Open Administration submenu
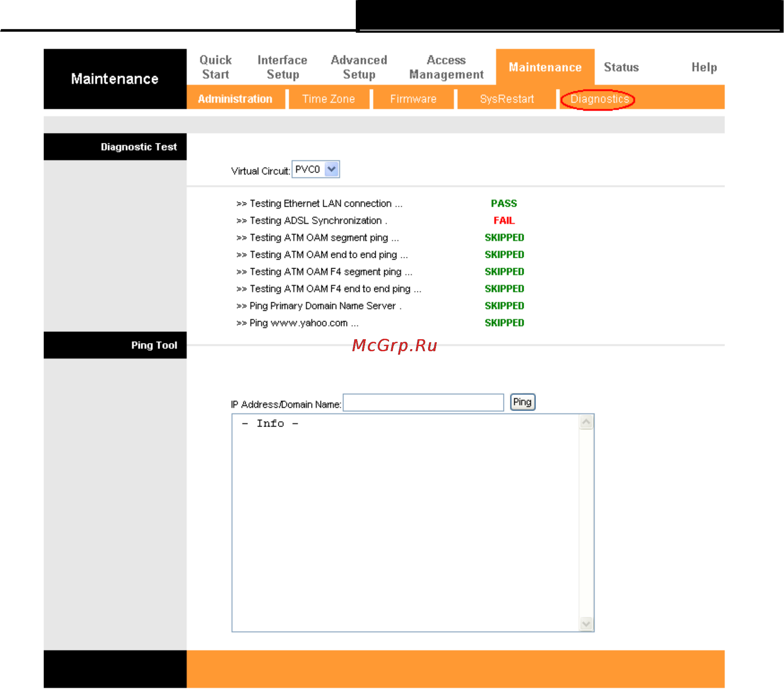784x690 pixels. click(235, 99)
